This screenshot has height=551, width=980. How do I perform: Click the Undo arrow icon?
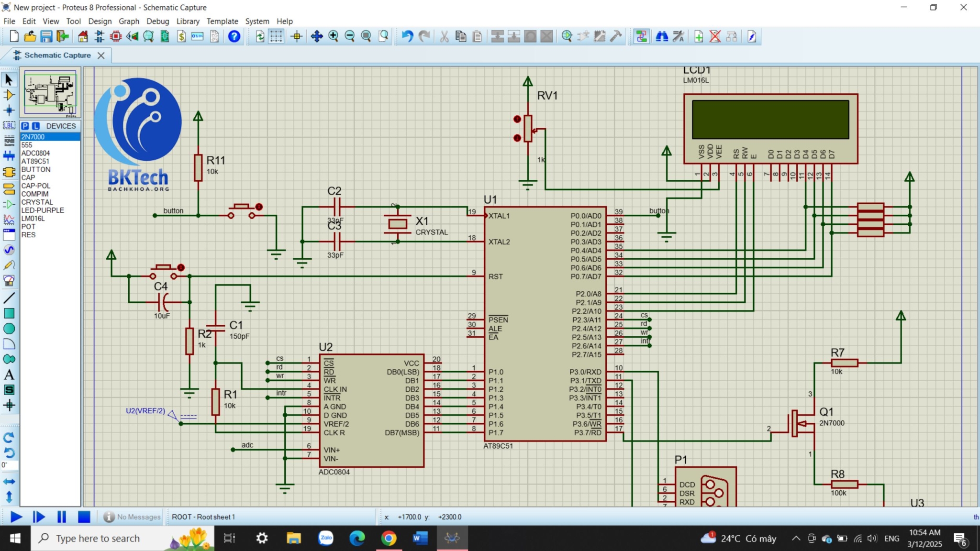407,36
